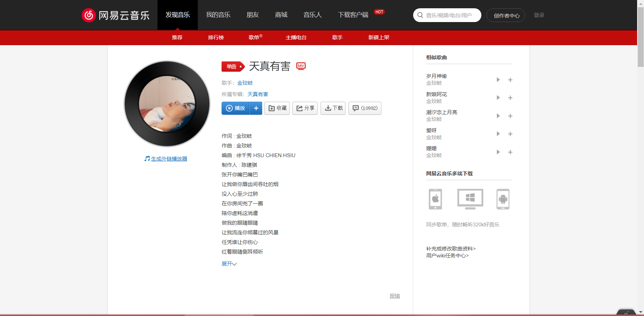Viewport: 644px width, 316px height.
Task: Click the album cover vinyl thumbnail
Action: click(x=167, y=104)
